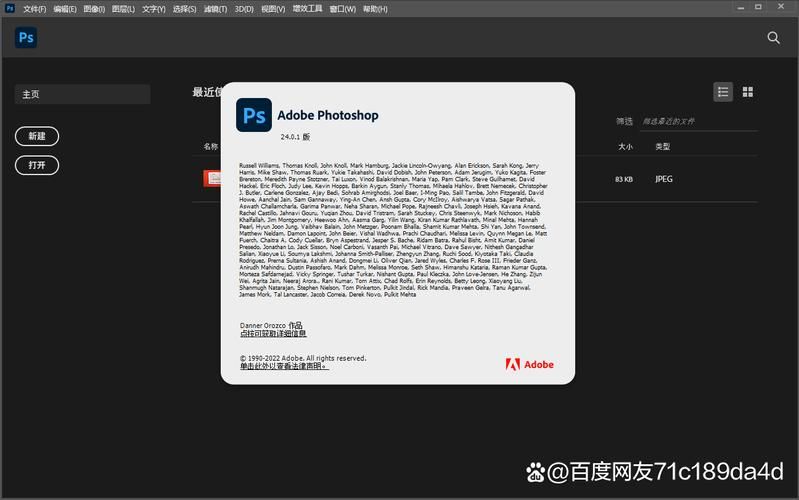Click the 点按可获取详细信息 link
The width and height of the screenshot is (799, 500).
(273, 333)
